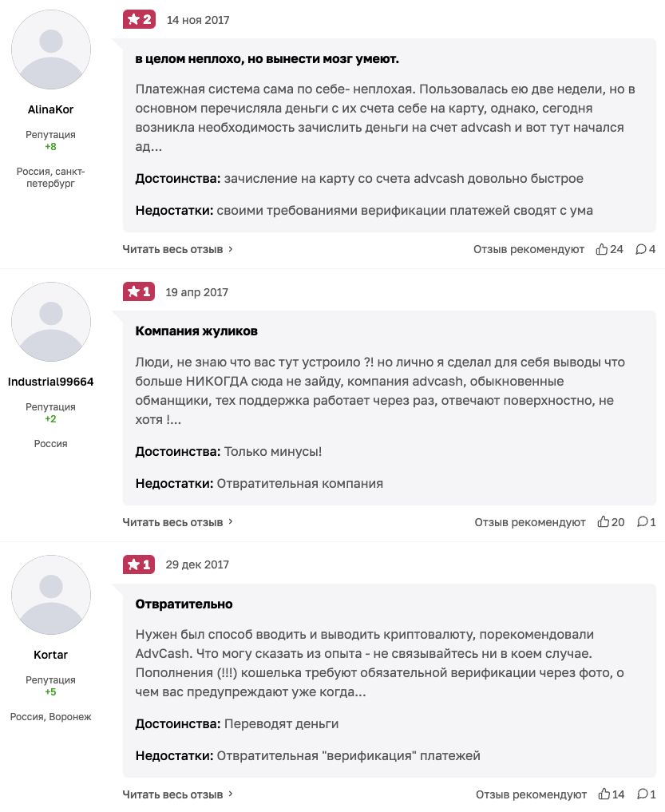Viewport: 665px width, 812px height.
Task: Open Industrial99664's profile link
Action: pos(50,382)
